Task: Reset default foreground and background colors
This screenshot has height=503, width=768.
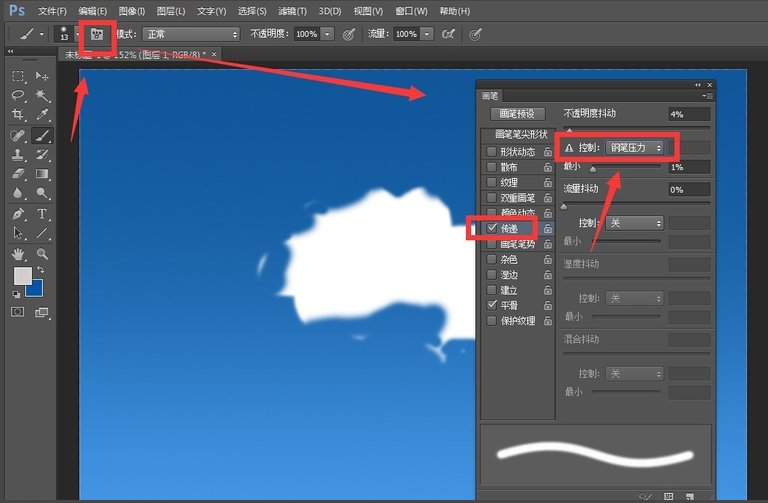Action: [x=16, y=294]
